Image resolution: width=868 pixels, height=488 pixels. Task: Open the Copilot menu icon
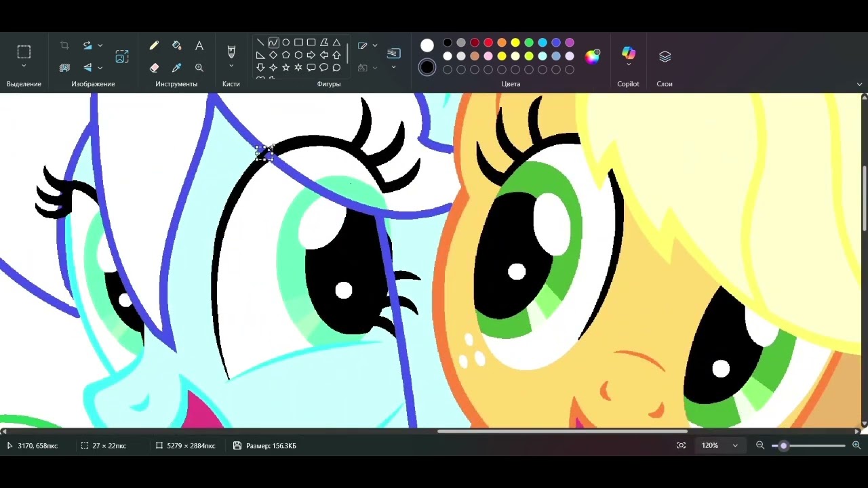(629, 53)
